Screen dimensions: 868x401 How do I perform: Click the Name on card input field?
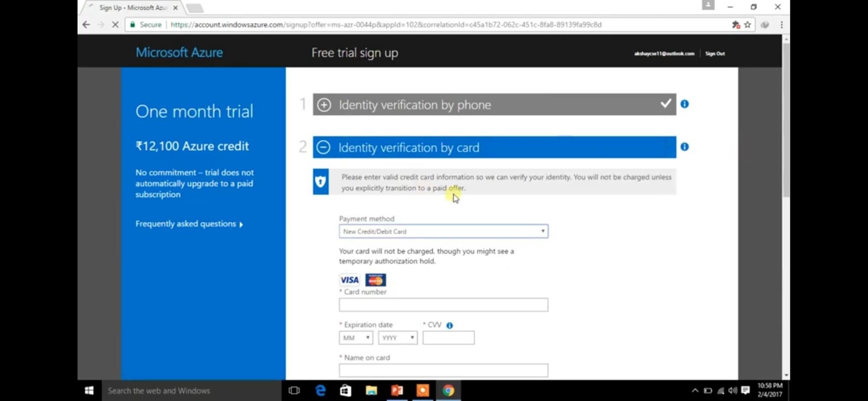[x=443, y=370]
